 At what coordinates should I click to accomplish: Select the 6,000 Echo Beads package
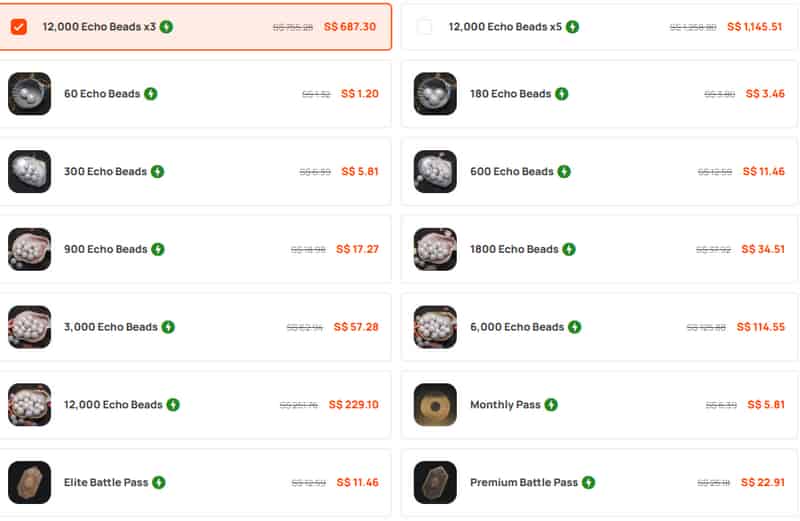[x=599, y=327]
